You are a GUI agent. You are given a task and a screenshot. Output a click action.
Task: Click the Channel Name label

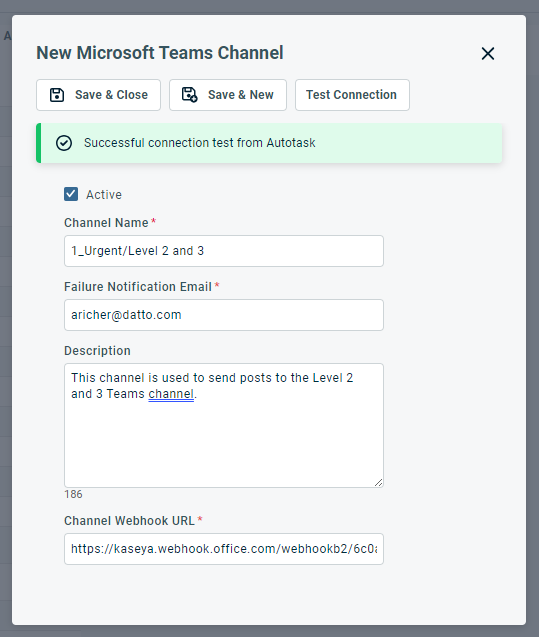click(x=106, y=223)
